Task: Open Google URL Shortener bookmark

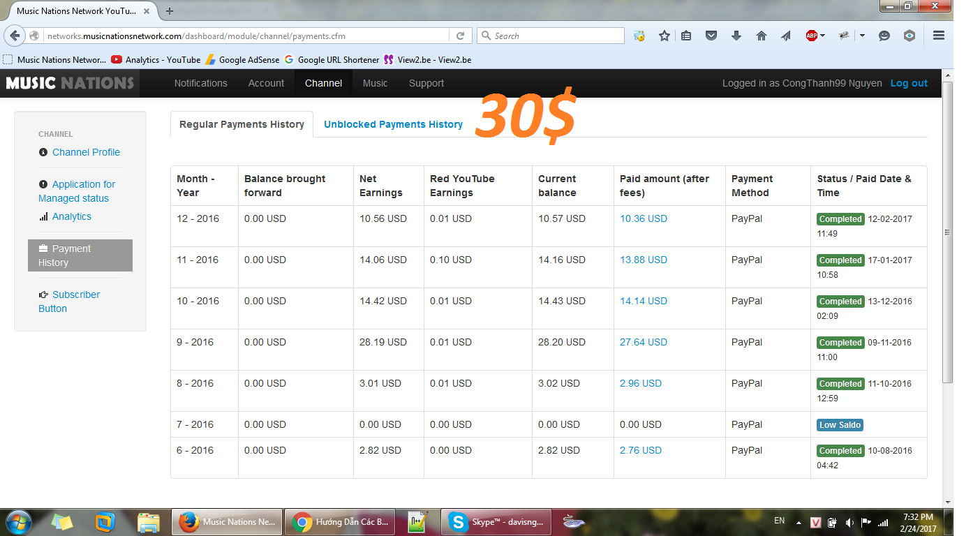Action: pyautogui.click(x=332, y=60)
